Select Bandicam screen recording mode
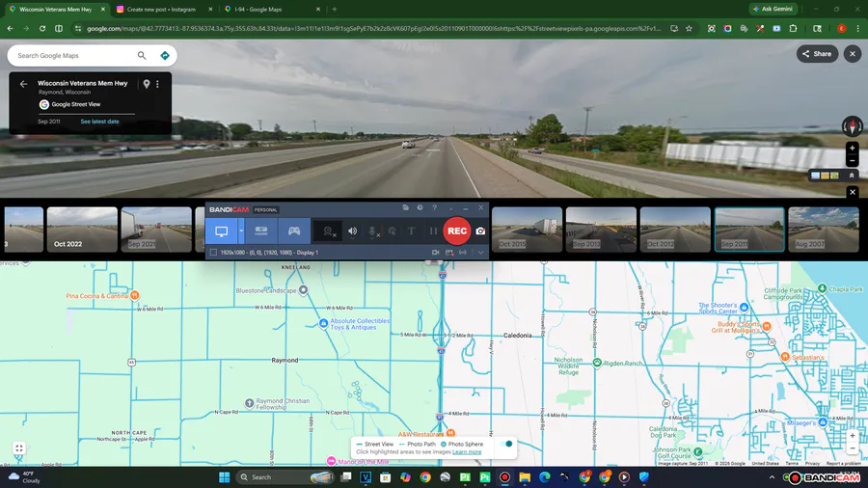The width and height of the screenshot is (868, 488). [x=222, y=231]
